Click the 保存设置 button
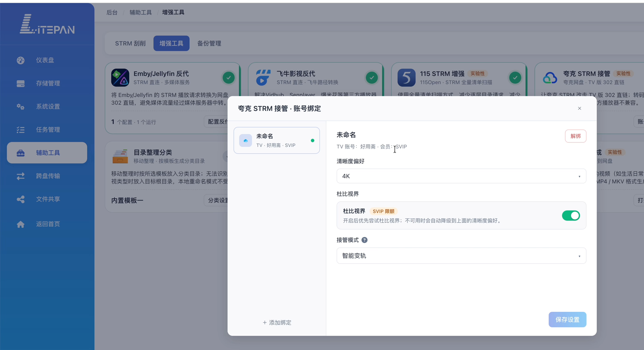This screenshot has width=644, height=350. [568, 320]
